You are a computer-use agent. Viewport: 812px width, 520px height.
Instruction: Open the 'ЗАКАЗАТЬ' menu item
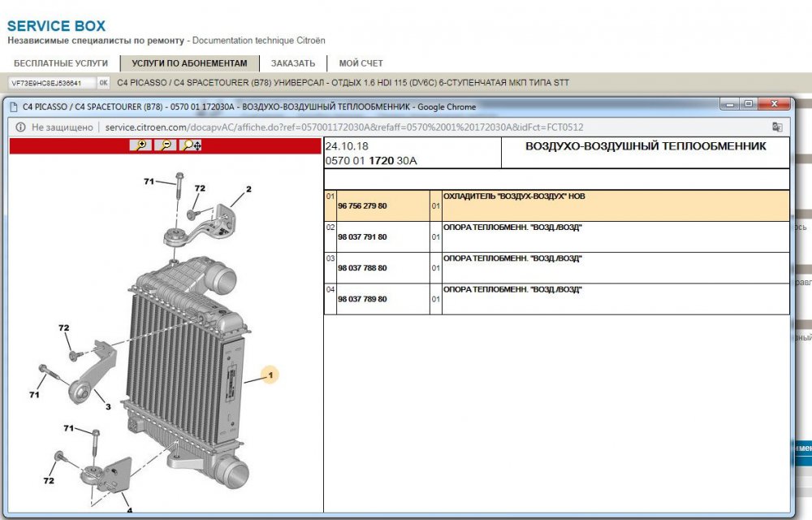[x=293, y=63]
